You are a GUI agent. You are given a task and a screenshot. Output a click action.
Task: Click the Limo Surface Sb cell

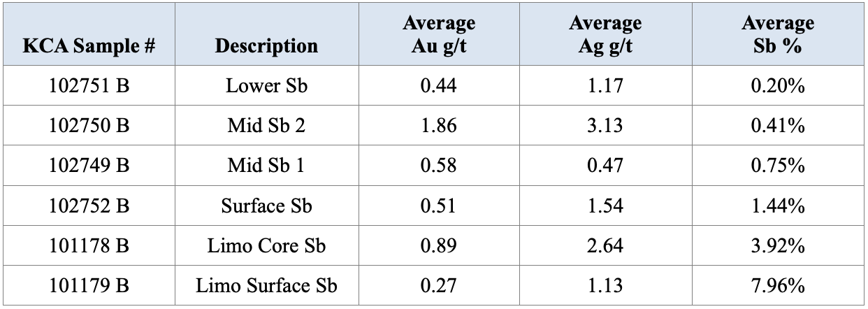(x=266, y=286)
